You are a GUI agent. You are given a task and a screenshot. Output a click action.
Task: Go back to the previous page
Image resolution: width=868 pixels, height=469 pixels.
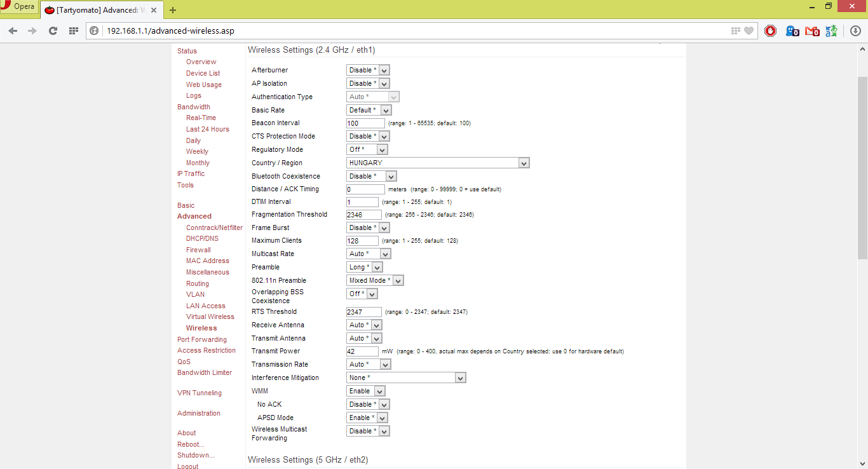coord(13,31)
